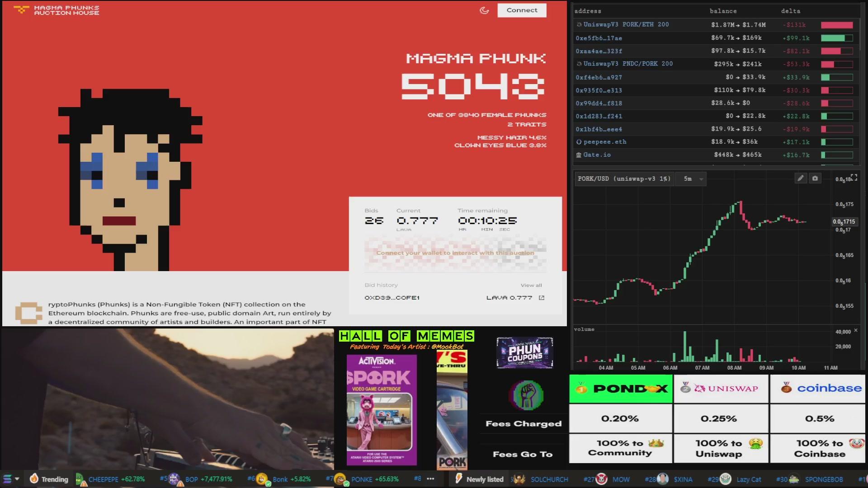Click the pool icon beside UniswapV3 PNDC/PORK

click(579, 64)
